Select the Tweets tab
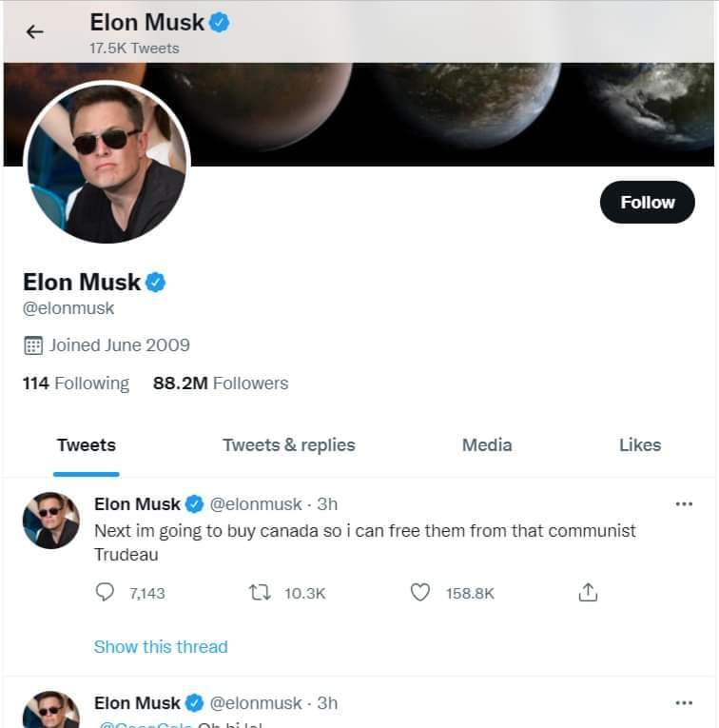The image size is (719, 728). 87,444
